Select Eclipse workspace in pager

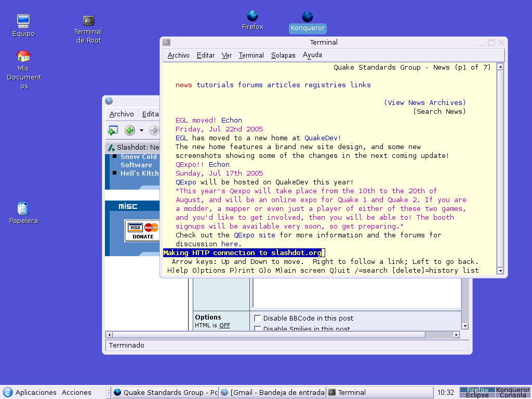coord(477,395)
